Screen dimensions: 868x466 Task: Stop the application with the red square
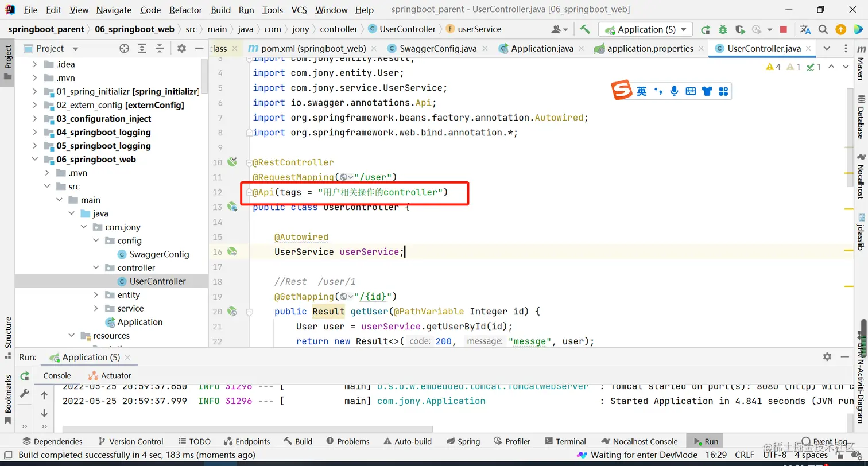click(x=784, y=29)
